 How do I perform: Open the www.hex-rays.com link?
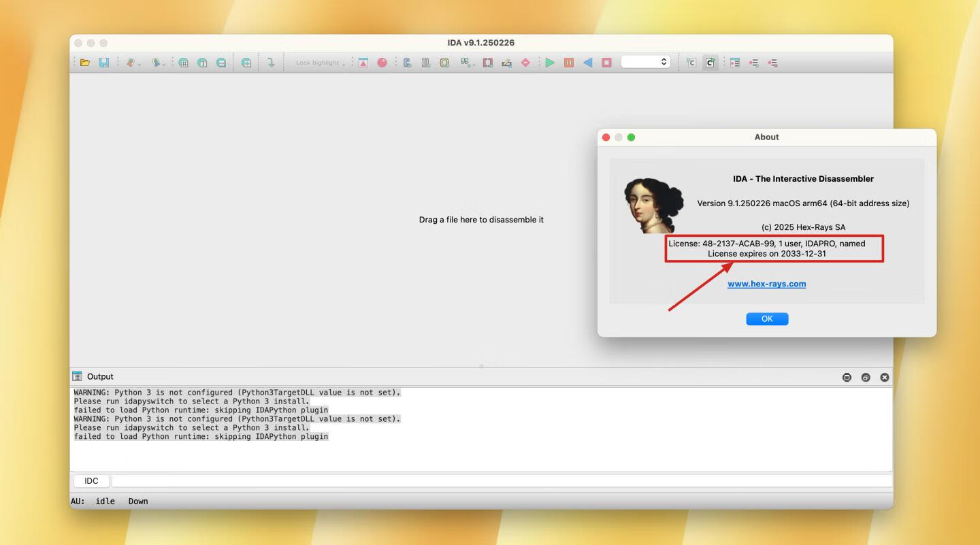(x=766, y=284)
